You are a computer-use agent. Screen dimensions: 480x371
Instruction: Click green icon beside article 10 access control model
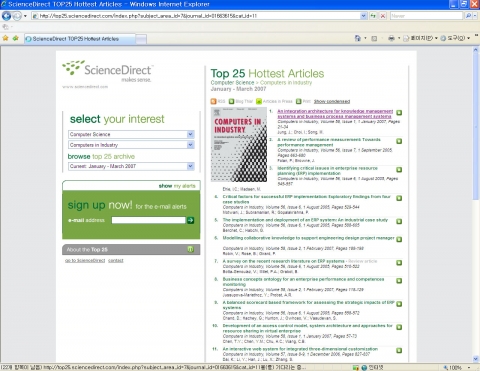[x=399, y=327]
